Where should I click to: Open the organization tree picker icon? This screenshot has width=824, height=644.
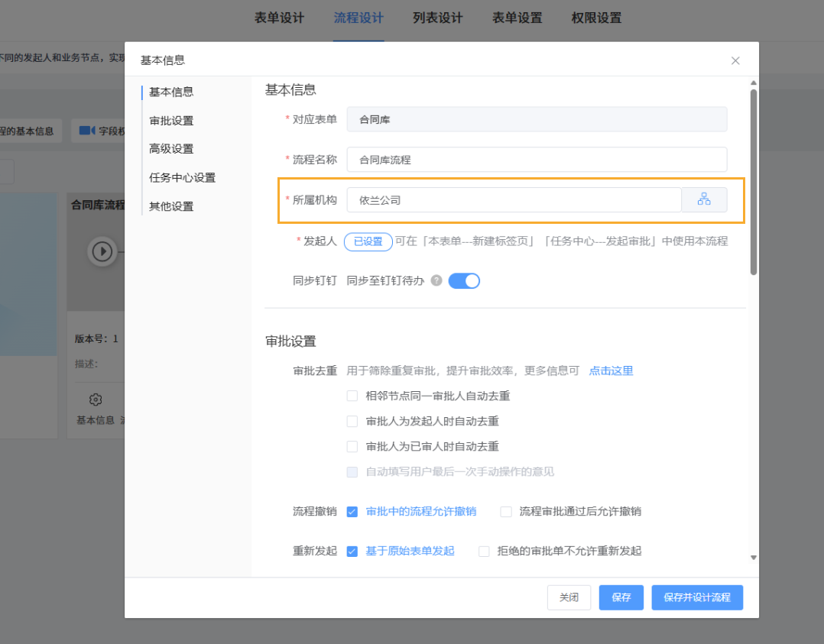click(x=704, y=199)
